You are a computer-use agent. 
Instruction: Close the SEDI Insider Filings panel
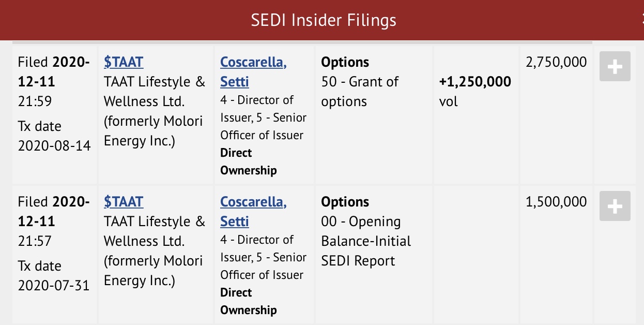[x=641, y=20]
